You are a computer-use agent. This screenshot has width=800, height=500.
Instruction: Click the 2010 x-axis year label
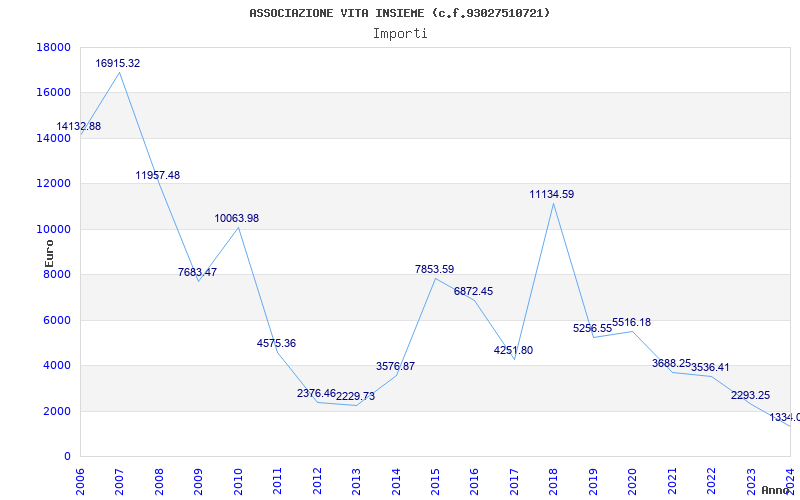pos(238,481)
